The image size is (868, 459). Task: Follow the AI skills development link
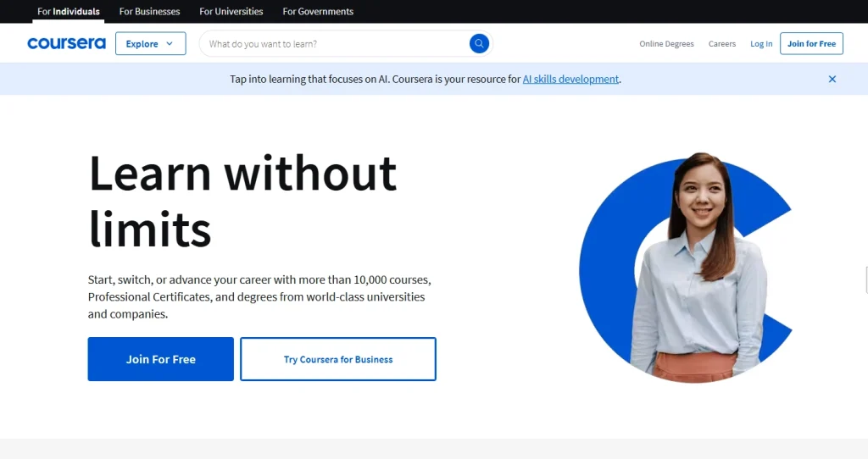(x=570, y=79)
